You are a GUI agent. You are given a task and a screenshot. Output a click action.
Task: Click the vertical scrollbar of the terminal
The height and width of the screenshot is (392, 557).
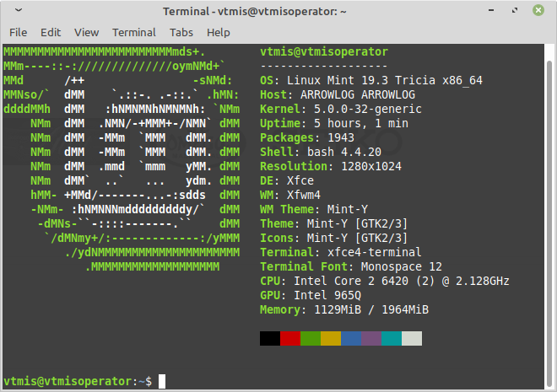(x=549, y=224)
